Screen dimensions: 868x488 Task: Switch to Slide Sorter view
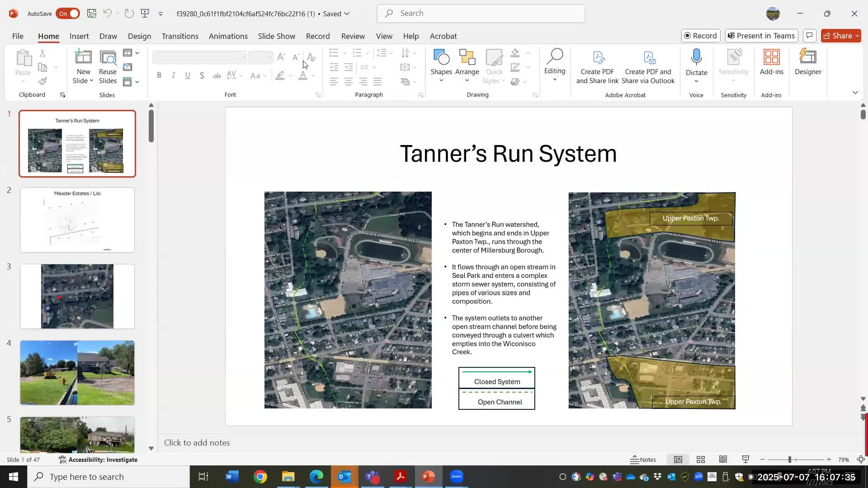tap(701, 460)
